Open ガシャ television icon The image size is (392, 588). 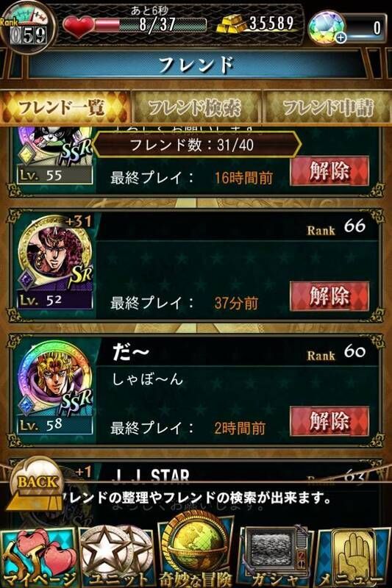[275, 556]
